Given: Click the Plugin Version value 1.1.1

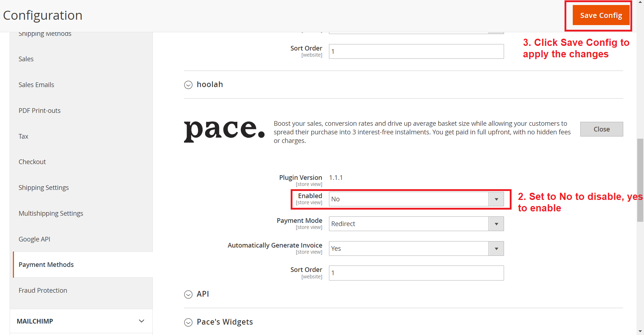Looking at the screenshot, I should coord(336,178).
